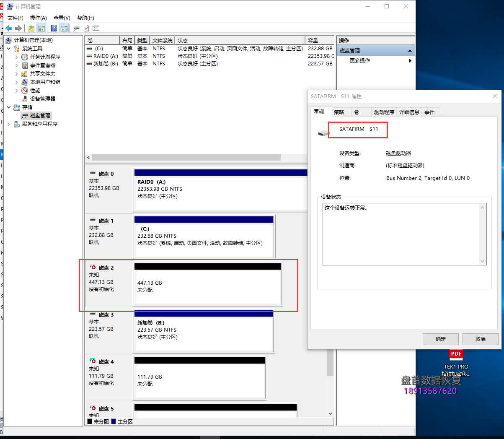This screenshot has width=504, height=439.
Task: Click the Properties checkmark page toolbar icon
Action: point(86,28)
